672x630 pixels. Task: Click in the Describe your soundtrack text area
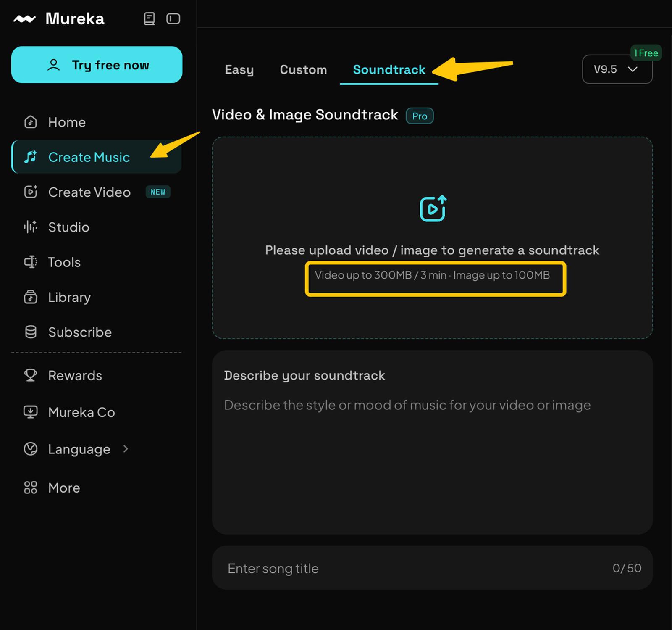point(432,443)
